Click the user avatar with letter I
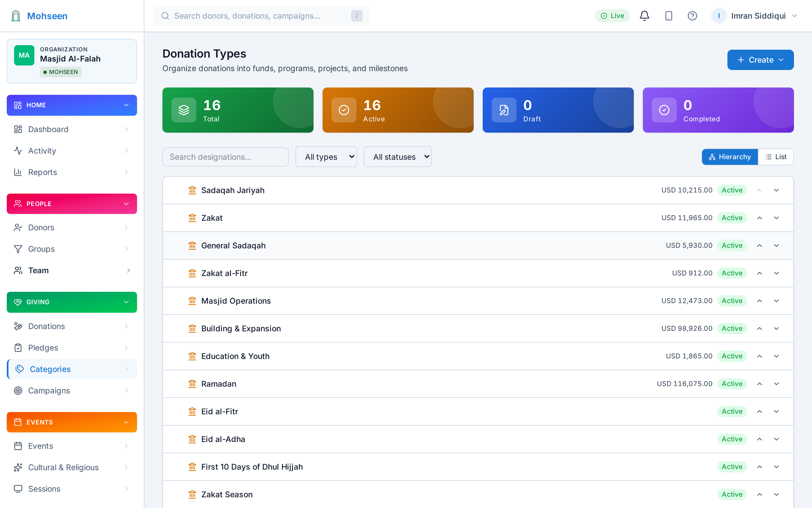 (718, 16)
